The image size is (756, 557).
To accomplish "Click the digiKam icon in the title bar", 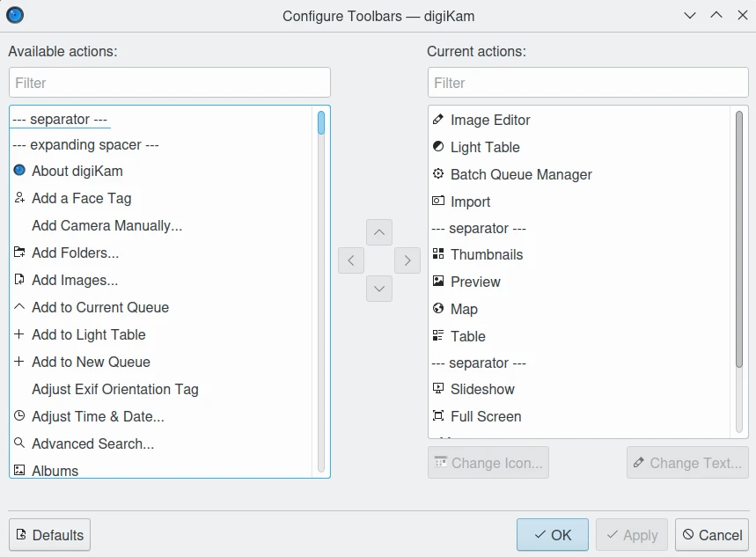I will [15, 15].
